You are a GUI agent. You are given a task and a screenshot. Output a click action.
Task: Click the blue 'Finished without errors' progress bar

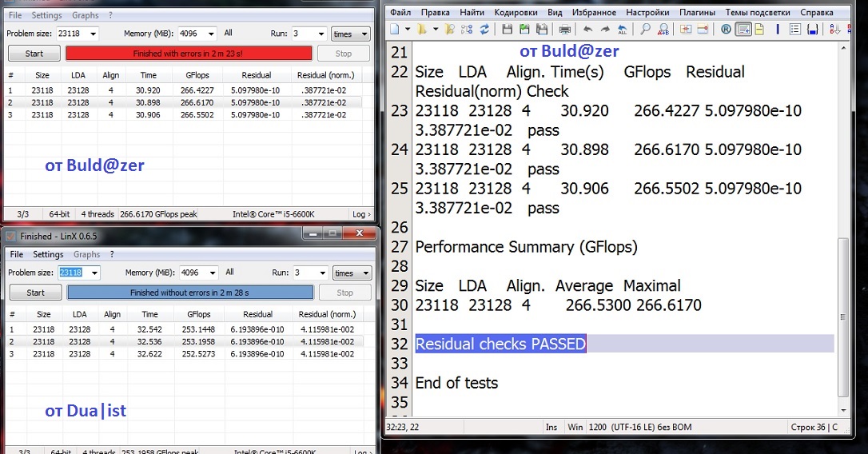click(x=189, y=293)
